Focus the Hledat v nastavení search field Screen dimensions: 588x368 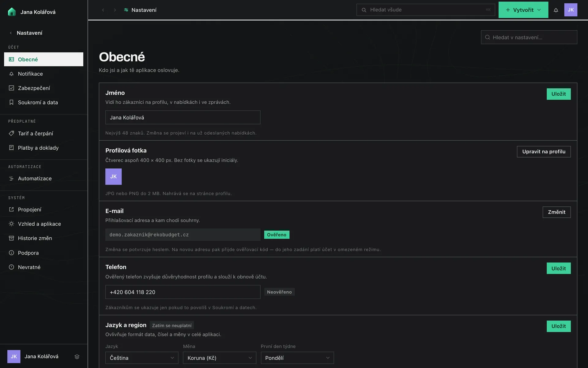pyautogui.click(x=529, y=37)
